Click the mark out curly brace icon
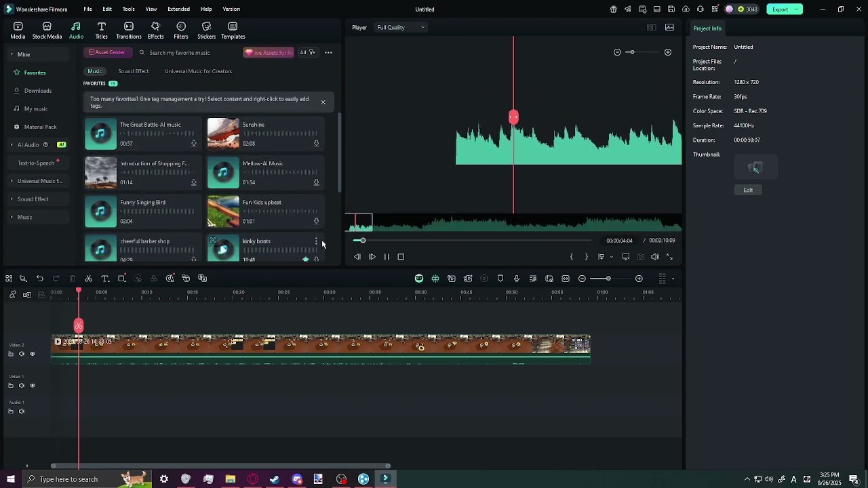The height and width of the screenshot is (488, 868). [587, 257]
